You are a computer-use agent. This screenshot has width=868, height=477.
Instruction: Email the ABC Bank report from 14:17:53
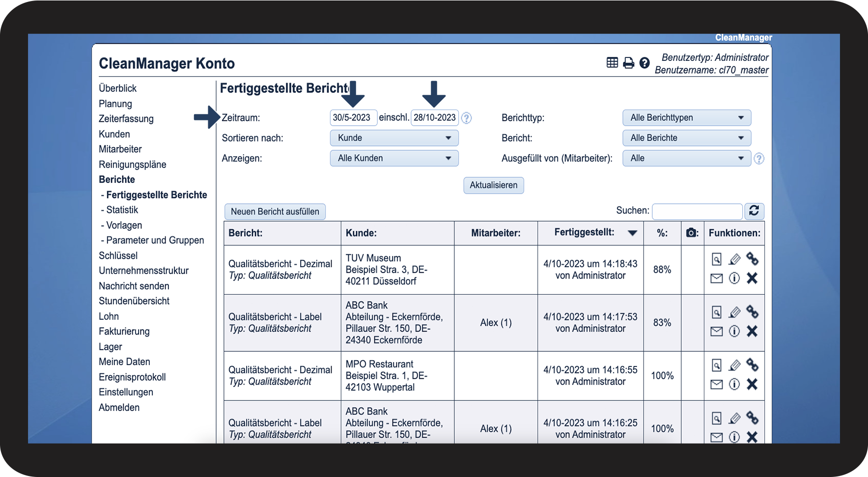717,332
